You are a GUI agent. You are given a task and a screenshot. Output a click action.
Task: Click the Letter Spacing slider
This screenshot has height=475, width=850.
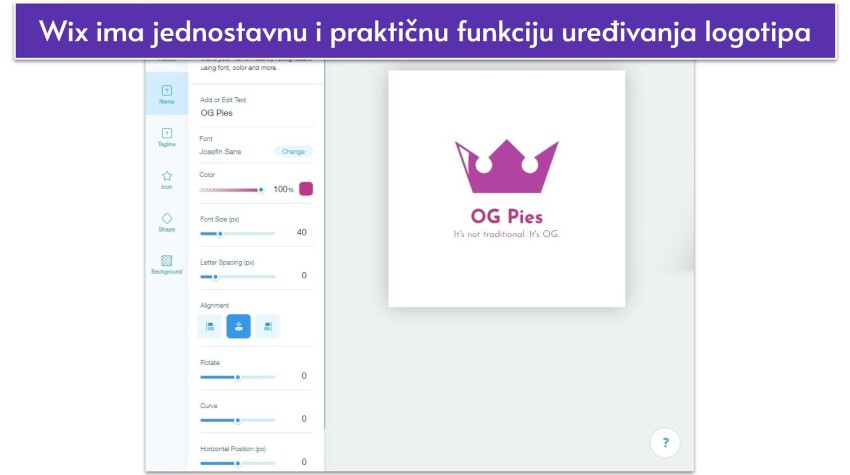pyautogui.click(x=238, y=276)
